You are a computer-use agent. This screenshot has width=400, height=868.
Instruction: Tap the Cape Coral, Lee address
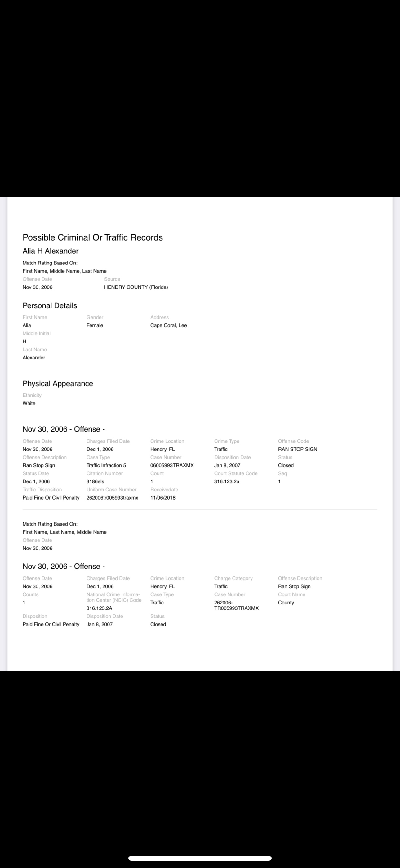[x=168, y=325]
